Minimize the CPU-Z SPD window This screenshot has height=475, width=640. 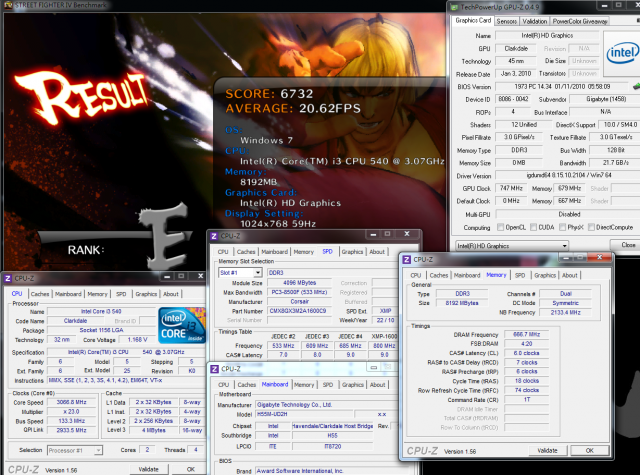pyautogui.click(x=373, y=234)
